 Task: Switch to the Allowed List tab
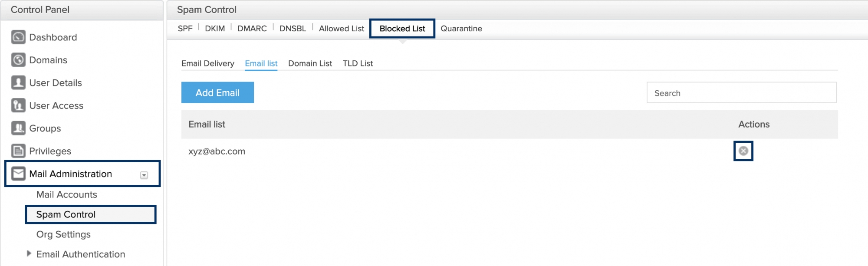click(341, 29)
